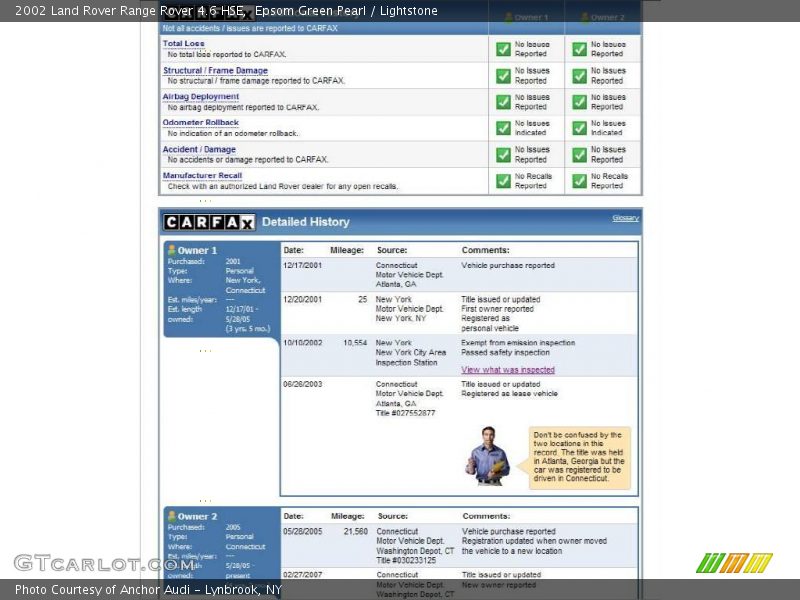
Task: Click the Airbag Deployment link
Action: pyautogui.click(x=201, y=97)
